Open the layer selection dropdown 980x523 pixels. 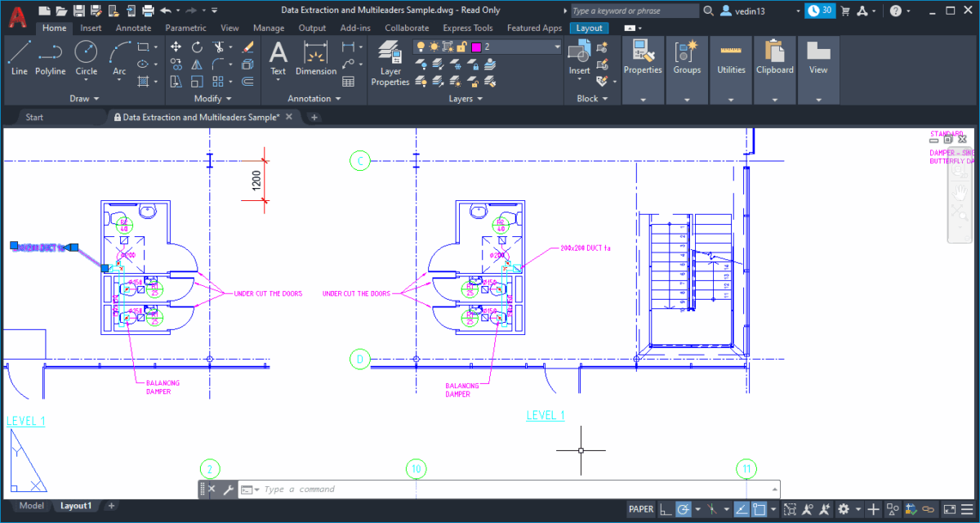coord(557,47)
